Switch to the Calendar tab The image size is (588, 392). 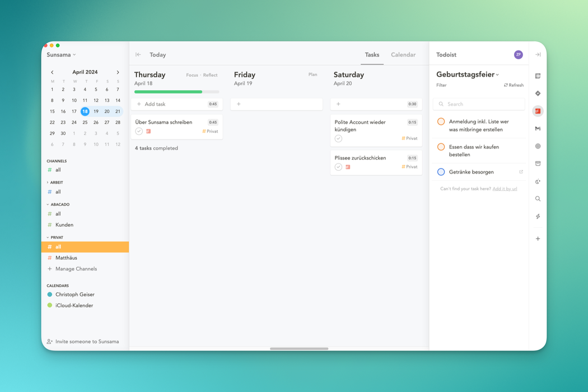click(403, 55)
